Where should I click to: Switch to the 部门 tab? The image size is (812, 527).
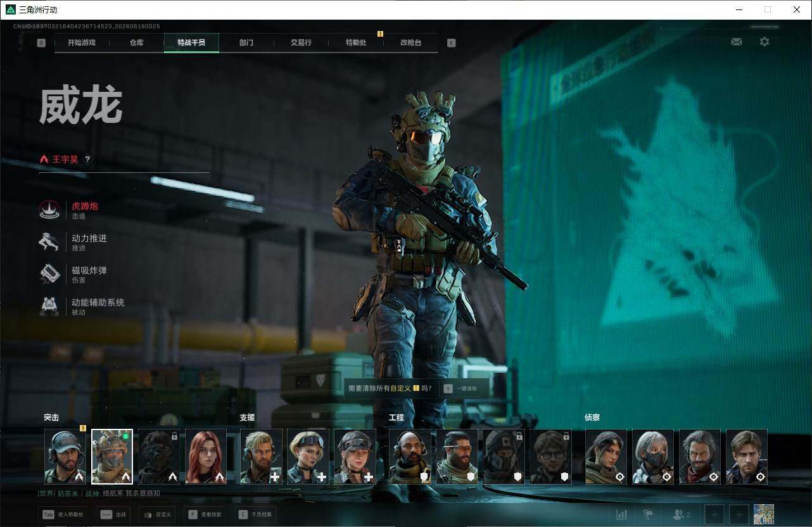pos(246,43)
